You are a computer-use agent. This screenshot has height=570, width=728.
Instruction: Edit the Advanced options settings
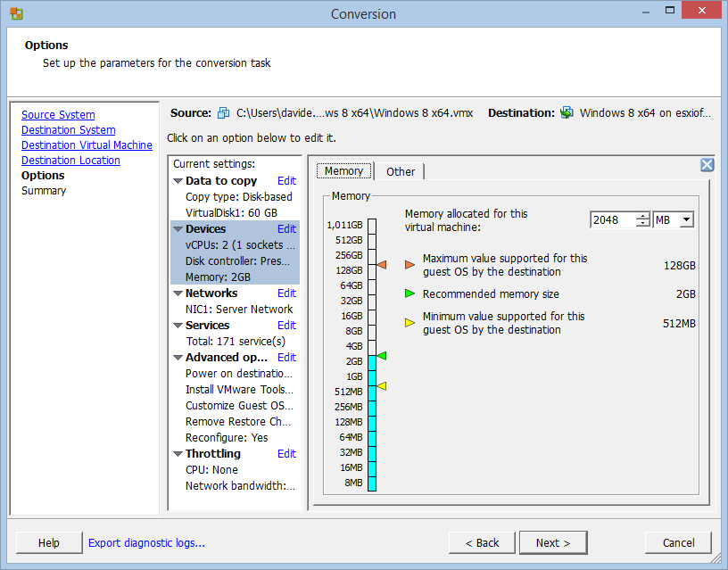286,357
